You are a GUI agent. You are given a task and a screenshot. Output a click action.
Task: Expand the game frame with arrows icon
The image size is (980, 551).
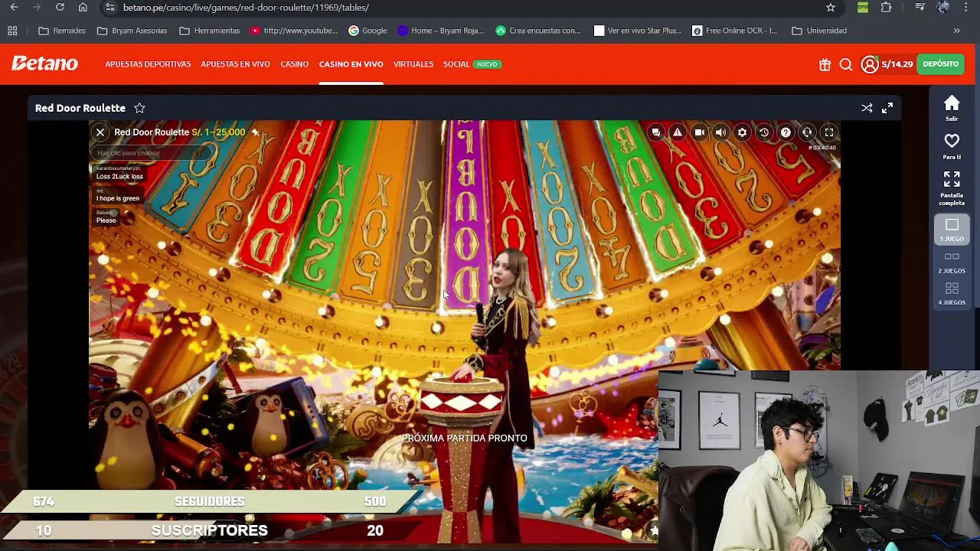point(887,108)
